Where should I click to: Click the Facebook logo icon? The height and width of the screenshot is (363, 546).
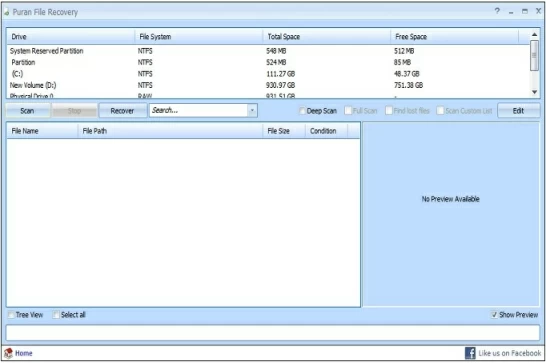click(x=470, y=353)
